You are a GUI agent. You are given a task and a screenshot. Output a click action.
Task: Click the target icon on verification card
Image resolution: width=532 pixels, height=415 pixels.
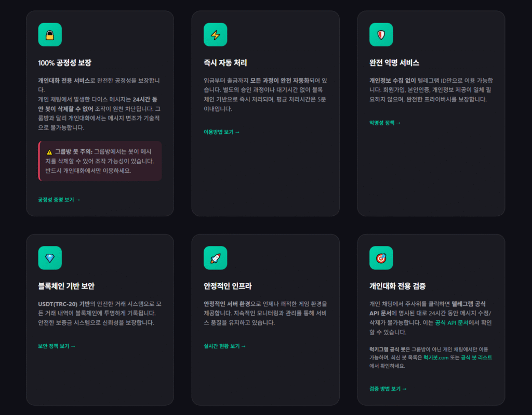click(381, 258)
